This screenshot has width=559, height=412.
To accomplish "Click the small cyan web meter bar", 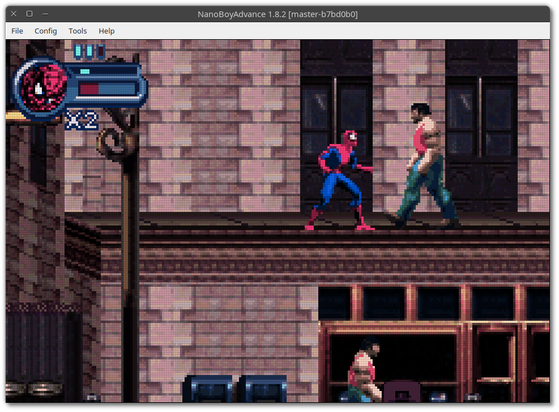I will pos(85,72).
